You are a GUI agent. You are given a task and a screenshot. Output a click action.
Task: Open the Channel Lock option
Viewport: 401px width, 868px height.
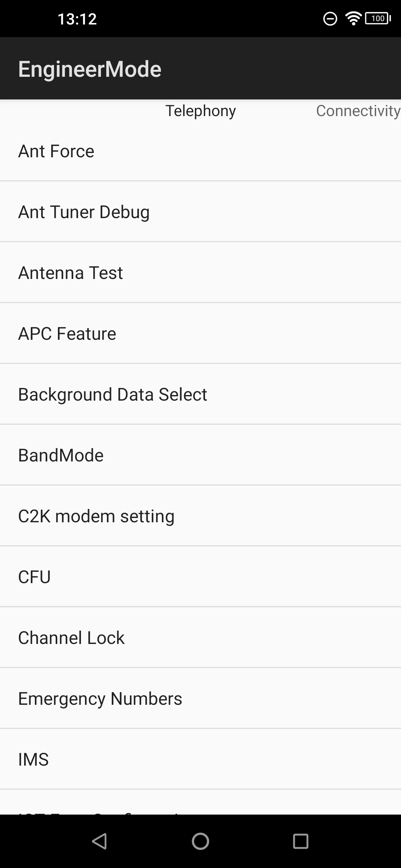tap(200, 638)
